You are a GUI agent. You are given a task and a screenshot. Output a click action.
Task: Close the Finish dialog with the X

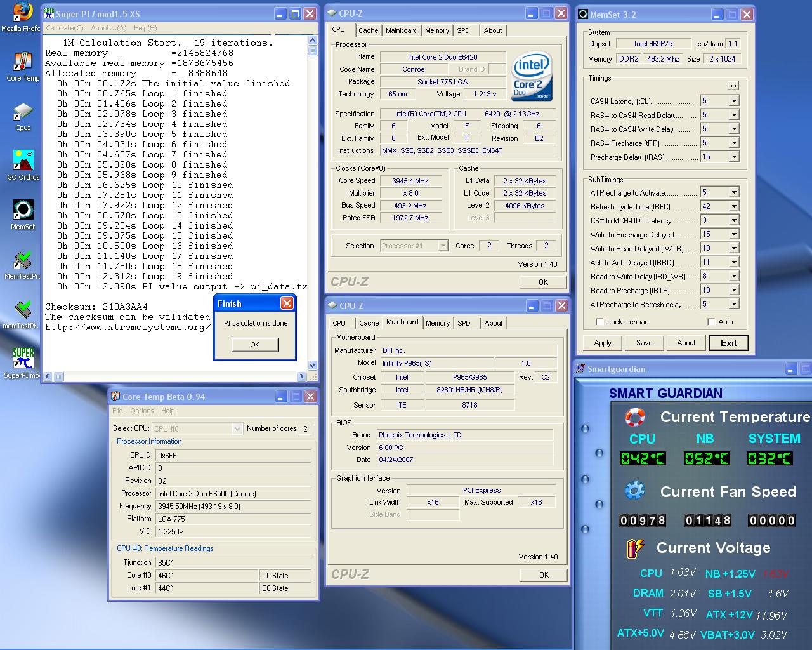coord(287,303)
